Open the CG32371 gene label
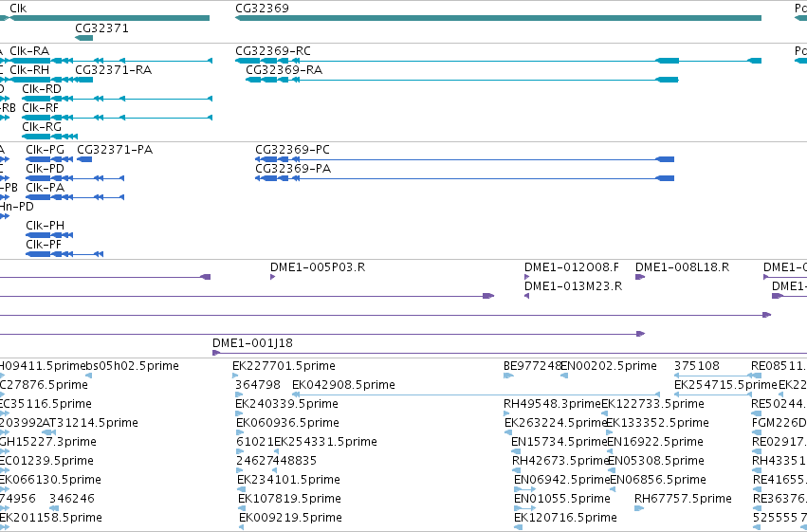This screenshot has width=807, height=532. click(101, 28)
